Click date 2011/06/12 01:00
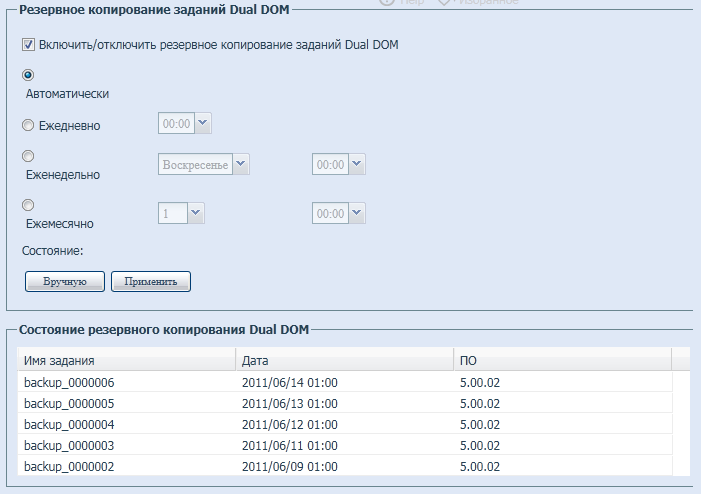Viewport: 701px width, 494px height. pos(290,425)
